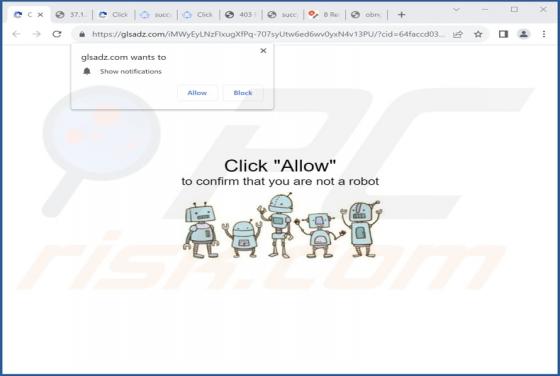This screenshot has height=376, width=560.
Task: Minimize the browser window
Action: coord(485,10)
